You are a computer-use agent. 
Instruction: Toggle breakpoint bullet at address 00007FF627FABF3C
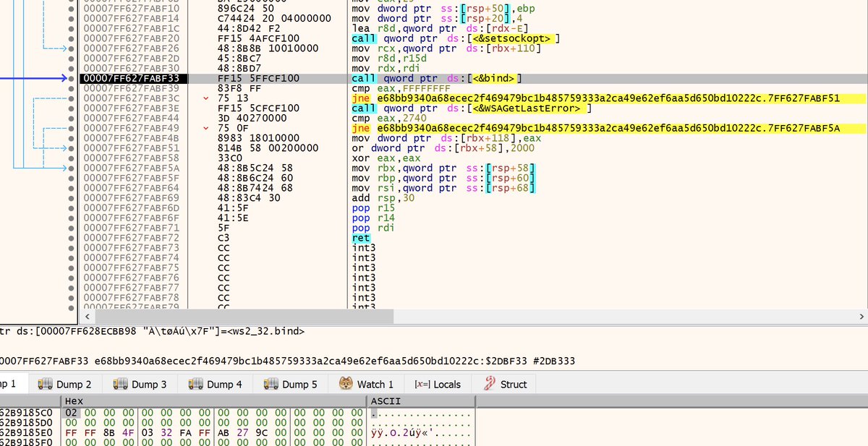point(70,98)
